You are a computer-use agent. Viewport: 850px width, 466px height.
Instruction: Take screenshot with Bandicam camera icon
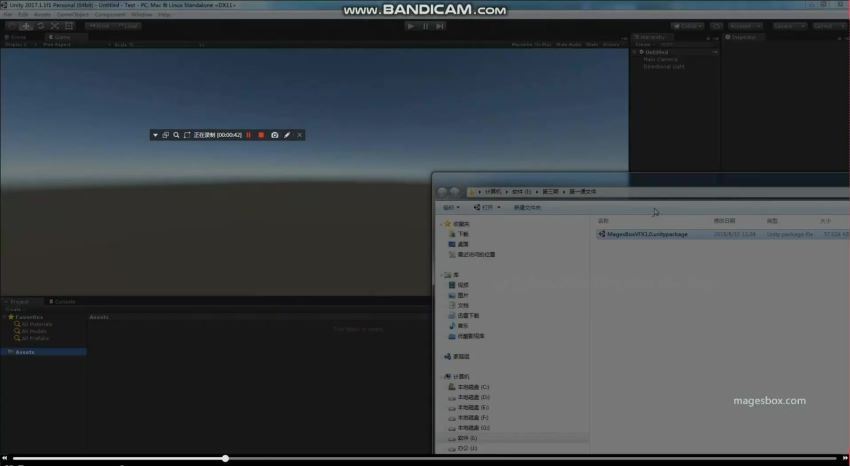point(275,135)
